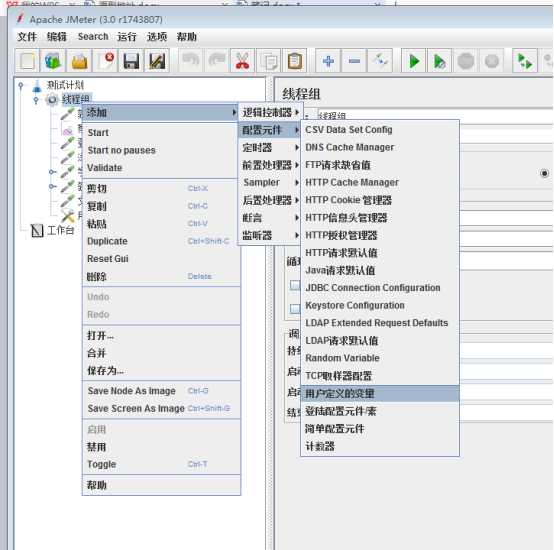Open the 运行 menu

(126, 36)
